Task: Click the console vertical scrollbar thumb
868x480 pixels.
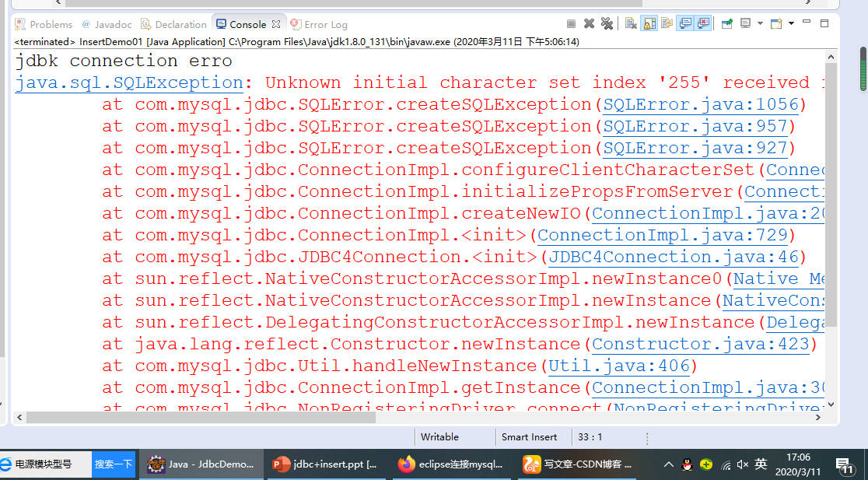Action: point(831,195)
